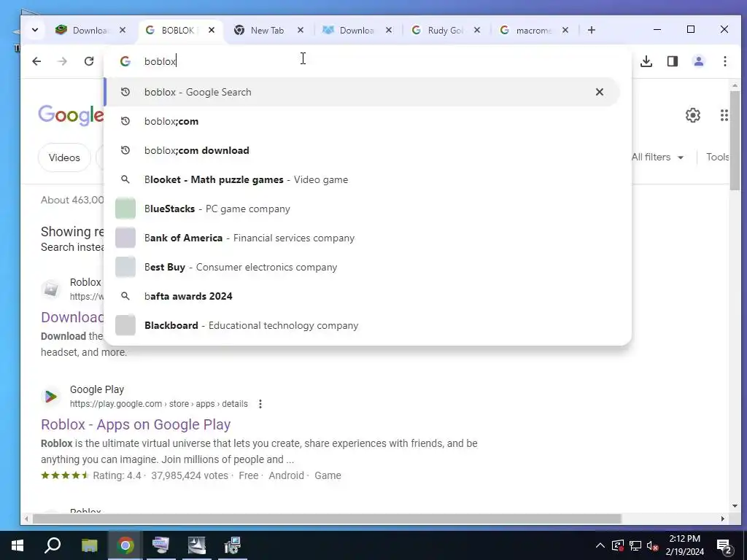This screenshot has height=560, width=747.
Task: Open 'Roblox - Apps on Google Play' link
Action: [136, 424]
